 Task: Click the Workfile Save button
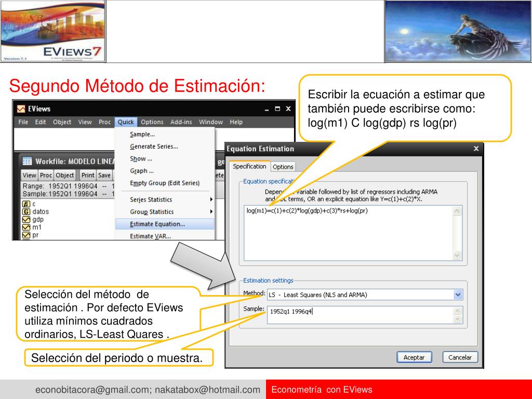point(104,175)
